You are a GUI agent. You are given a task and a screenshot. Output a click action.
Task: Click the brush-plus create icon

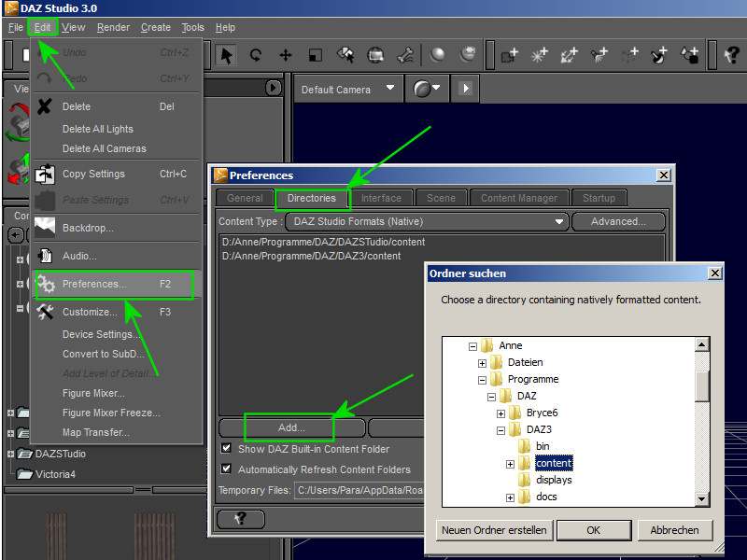[x=659, y=55]
